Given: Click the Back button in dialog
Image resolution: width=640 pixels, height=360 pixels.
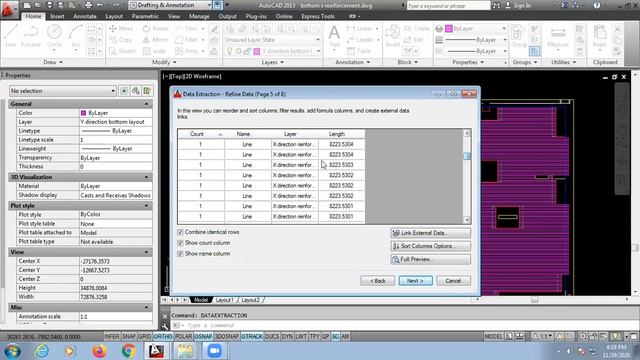Looking at the screenshot, I should click(378, 281).
